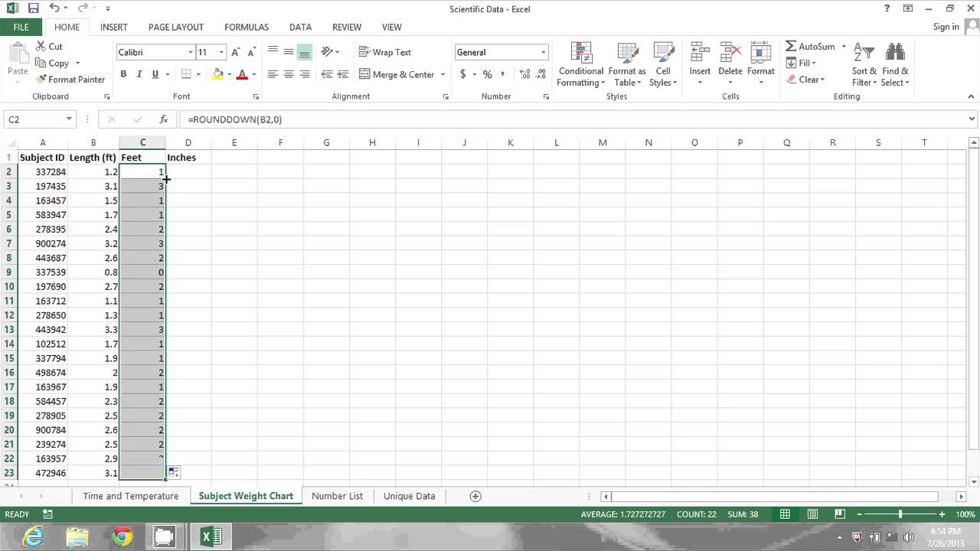Screen dimensions: 980x551
Task: Activate the Format Painter
Action: click(x=70, y=80)
